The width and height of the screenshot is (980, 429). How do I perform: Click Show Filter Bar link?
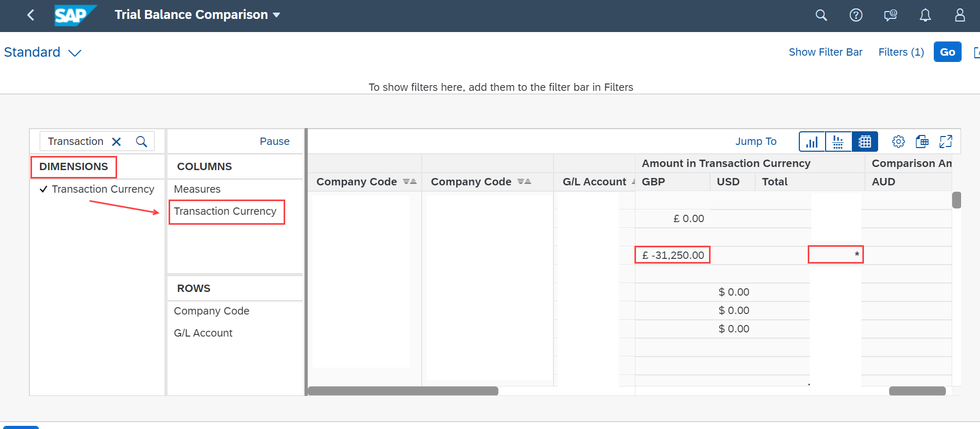click(825, 52)
